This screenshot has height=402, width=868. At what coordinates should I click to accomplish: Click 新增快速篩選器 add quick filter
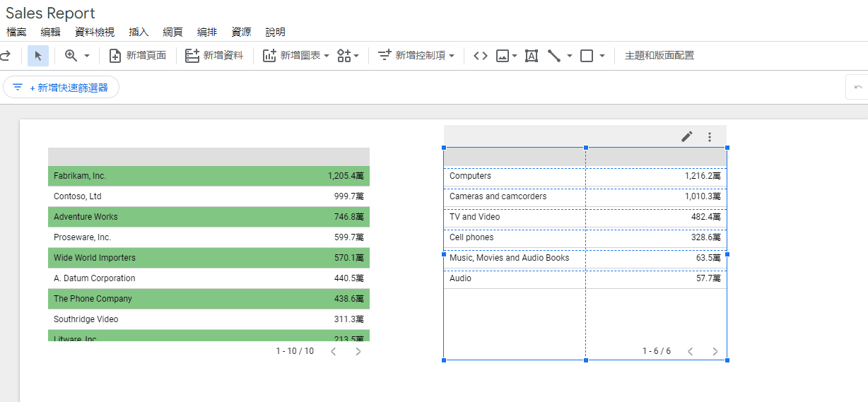pos(61,87)
